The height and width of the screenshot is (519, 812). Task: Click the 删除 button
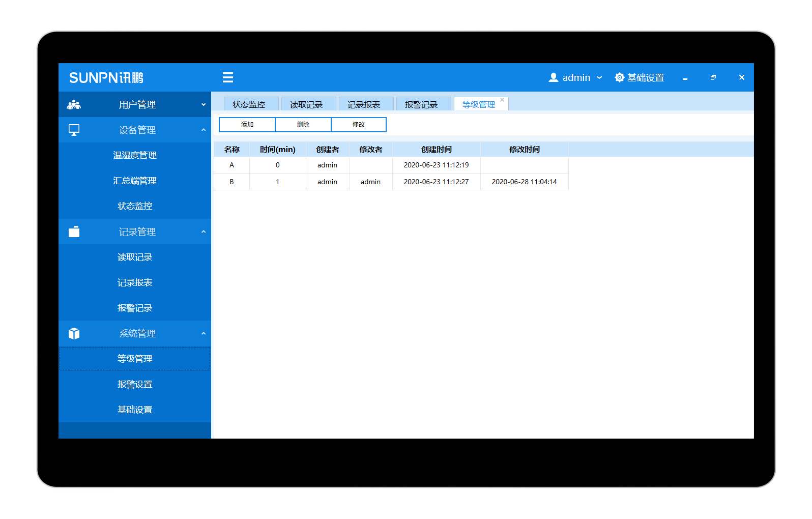(303, 125)
